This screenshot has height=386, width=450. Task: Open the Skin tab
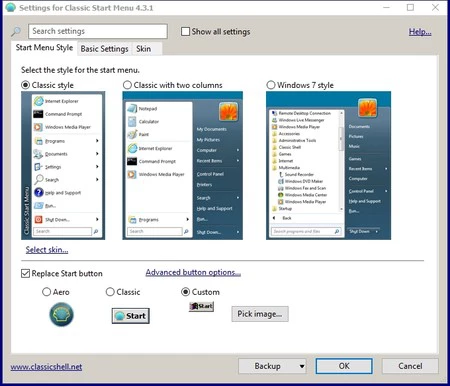143,49
